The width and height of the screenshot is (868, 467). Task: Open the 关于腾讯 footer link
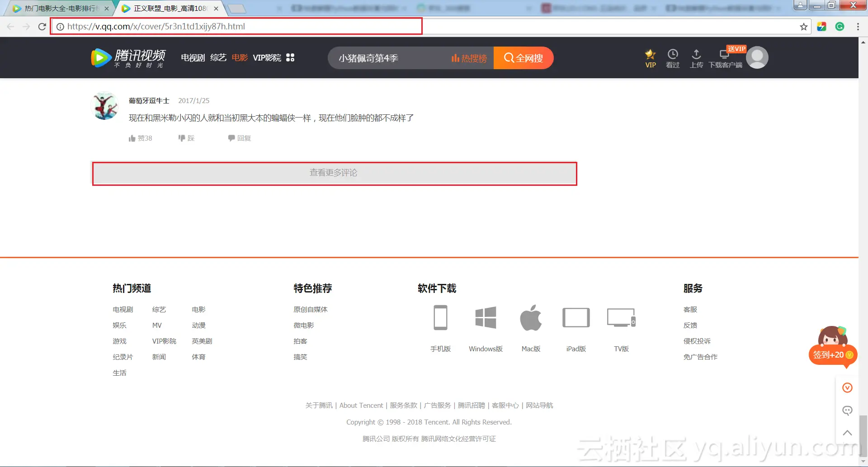(319, 406)
